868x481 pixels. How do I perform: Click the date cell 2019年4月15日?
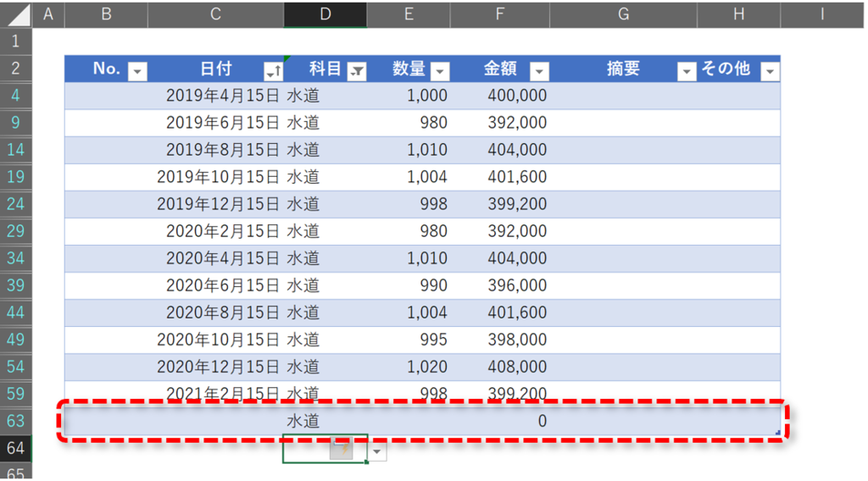[x=216, y=96]
